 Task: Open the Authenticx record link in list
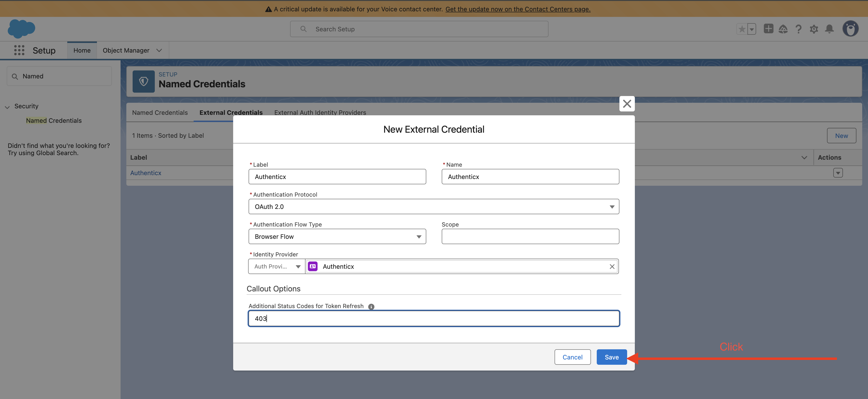coord(146,173)
